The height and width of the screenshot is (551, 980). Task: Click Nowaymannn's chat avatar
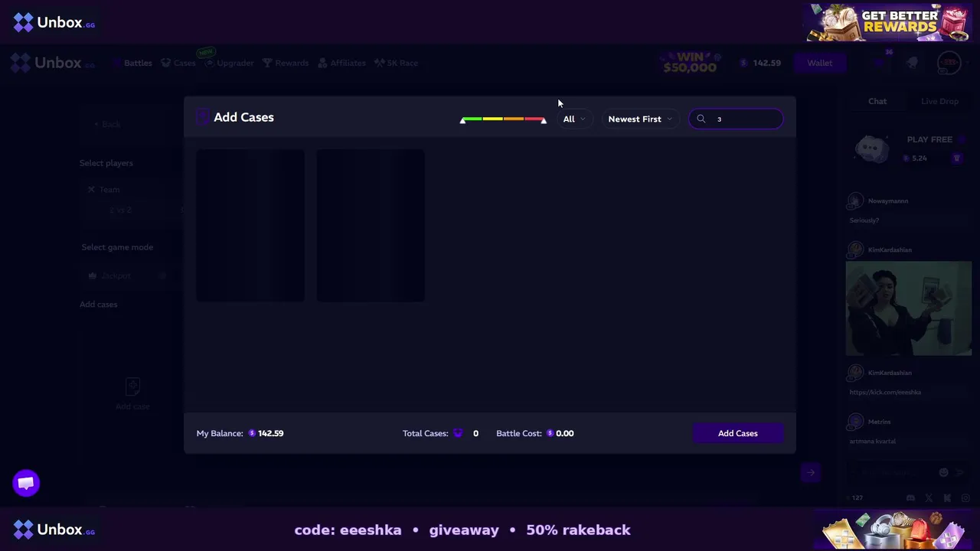pyautogui.click(x=855, y=201)
